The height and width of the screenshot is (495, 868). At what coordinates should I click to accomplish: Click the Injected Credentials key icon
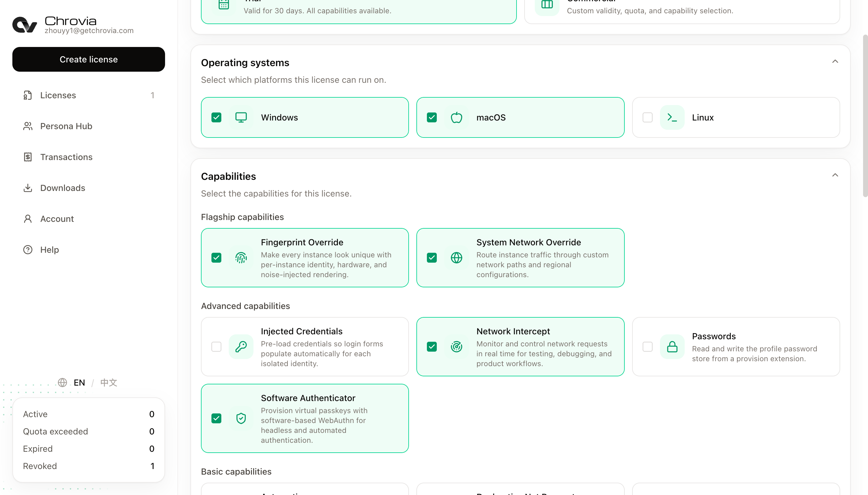[241, 347]
